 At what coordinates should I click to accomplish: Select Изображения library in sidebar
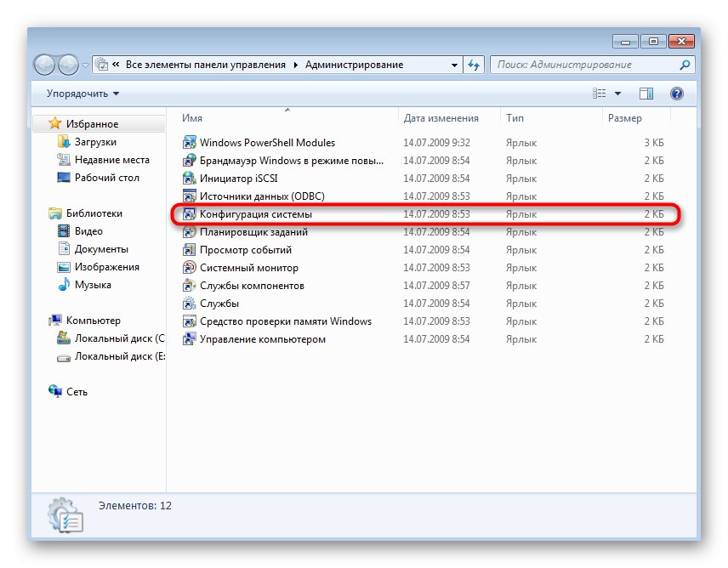(x=107, y=267)
